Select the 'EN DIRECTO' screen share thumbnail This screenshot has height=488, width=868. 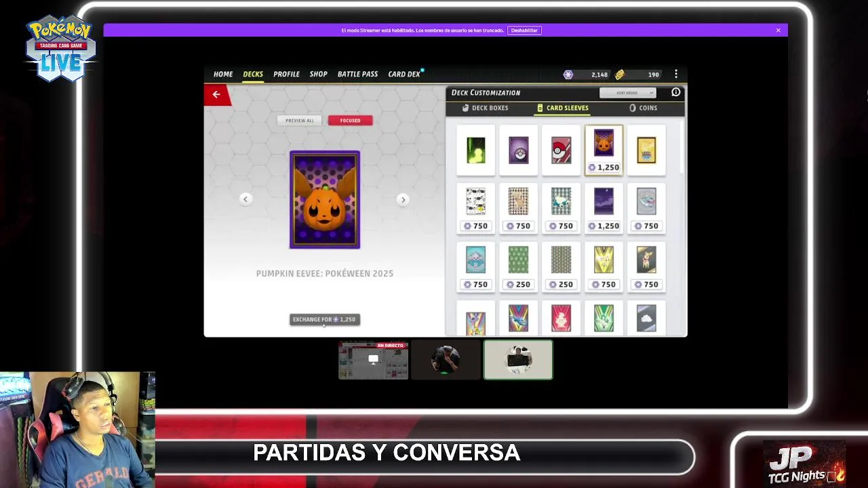(x=374, y=360)
